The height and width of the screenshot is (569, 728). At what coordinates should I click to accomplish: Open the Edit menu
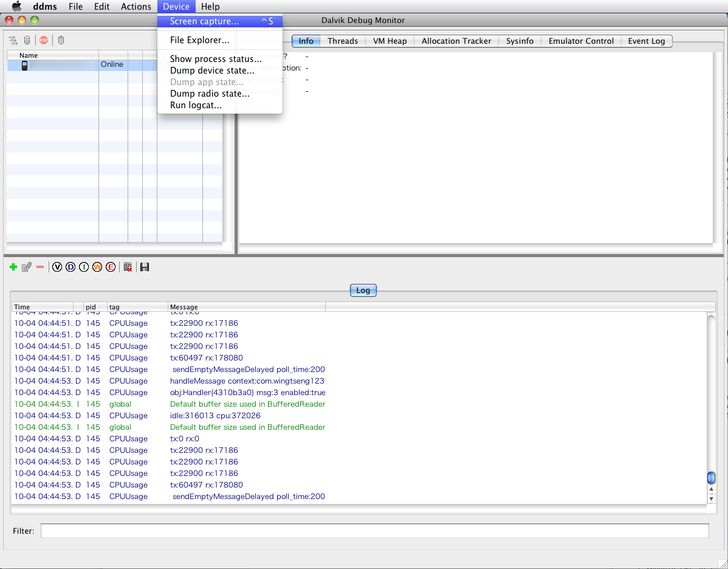coord(101,7)
